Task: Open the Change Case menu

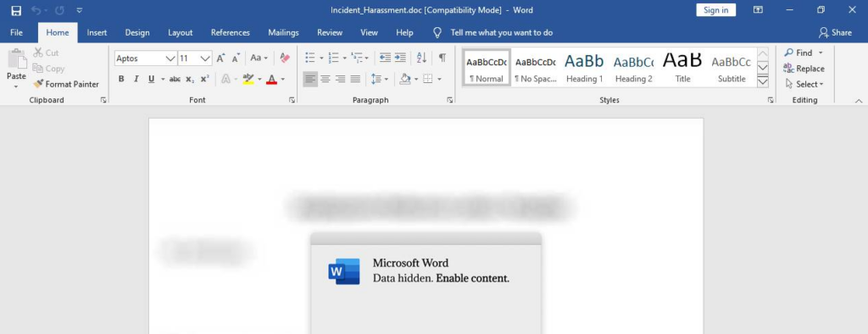Action: 259,58
